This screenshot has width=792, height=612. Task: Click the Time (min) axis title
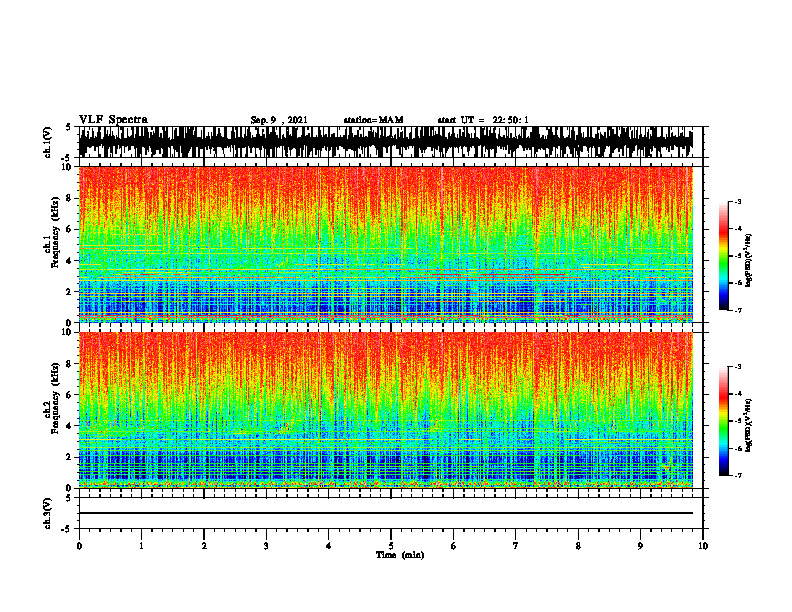pos(400,555)
